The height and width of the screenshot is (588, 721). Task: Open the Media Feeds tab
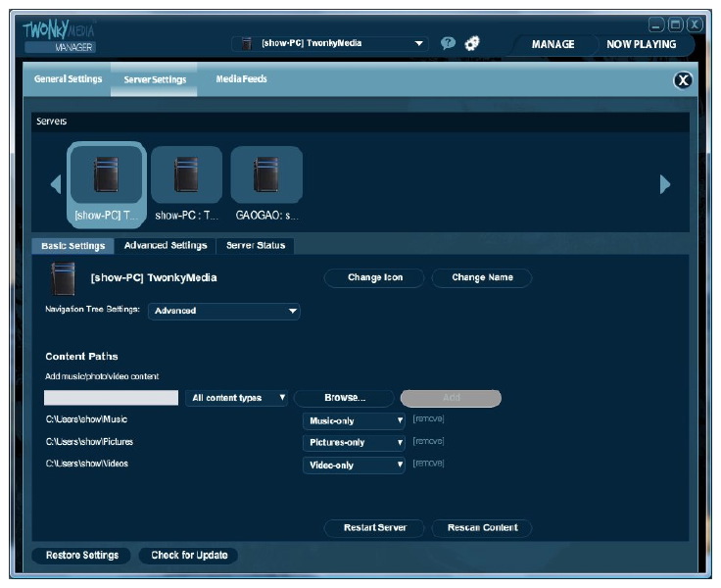[x=241, y=79]
